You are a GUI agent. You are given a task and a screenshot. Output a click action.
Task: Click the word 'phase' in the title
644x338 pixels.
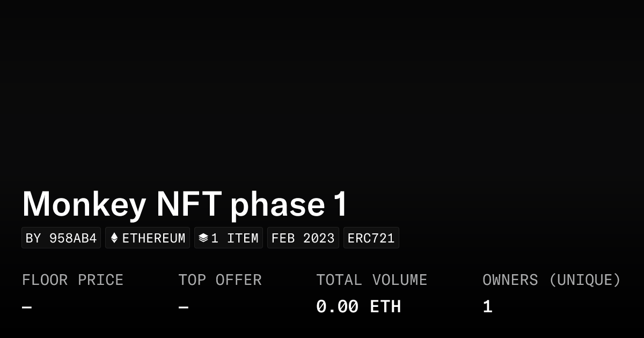(x=277, y=204)
